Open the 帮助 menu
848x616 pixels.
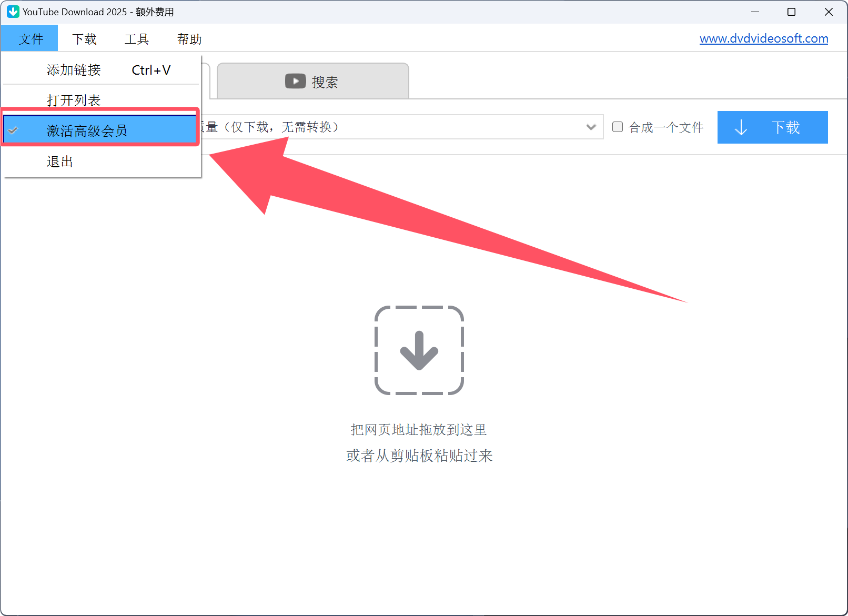tap(189, 39)
